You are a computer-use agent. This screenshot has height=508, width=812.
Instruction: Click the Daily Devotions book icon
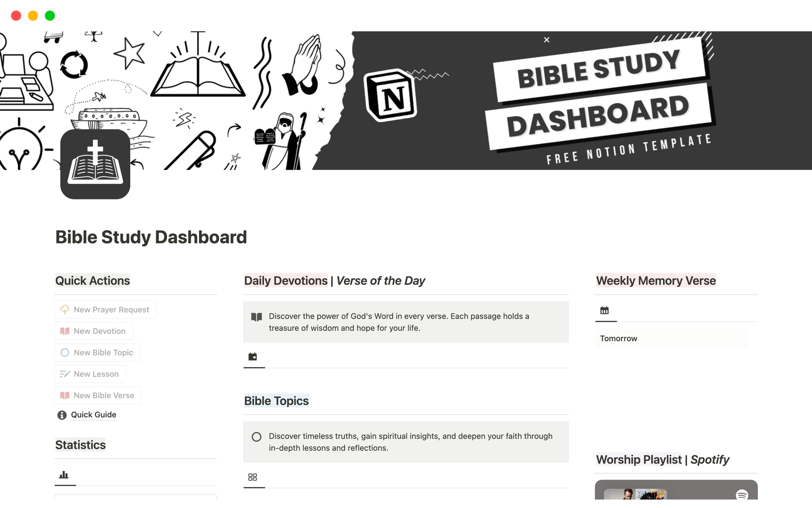[257, 316]
